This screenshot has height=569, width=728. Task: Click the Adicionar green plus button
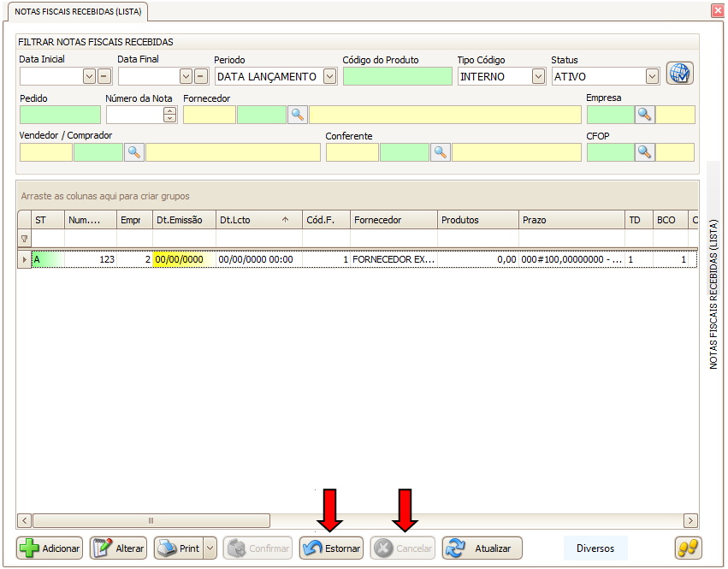pyautogui.click(x=50, y=548)
